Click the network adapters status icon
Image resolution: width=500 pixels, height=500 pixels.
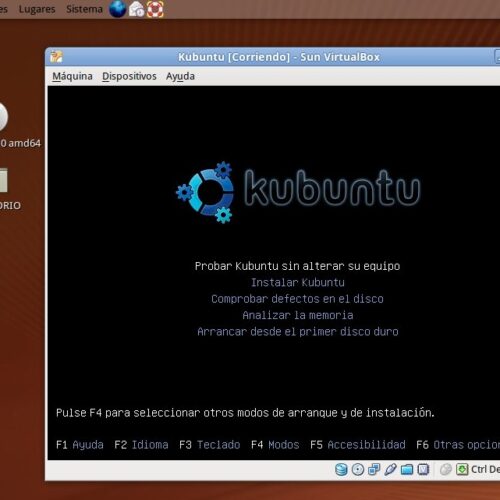[x=374, y=469]
